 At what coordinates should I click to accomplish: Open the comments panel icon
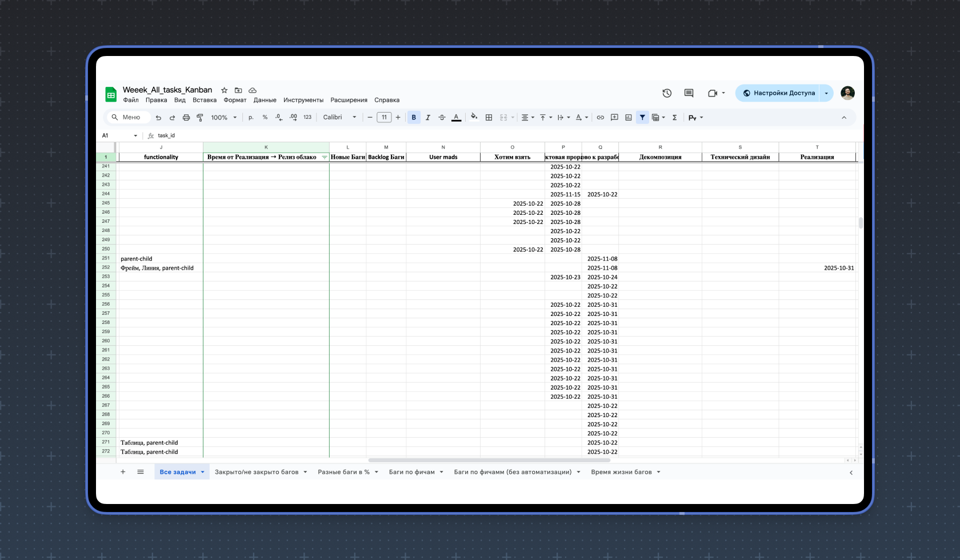click(689, 93)
